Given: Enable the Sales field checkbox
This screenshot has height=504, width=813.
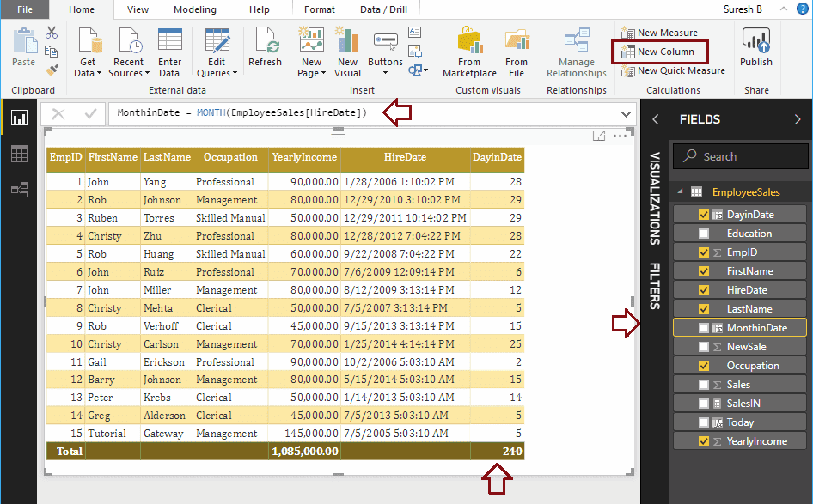Looking at the screenshot, I should [704, 385].
